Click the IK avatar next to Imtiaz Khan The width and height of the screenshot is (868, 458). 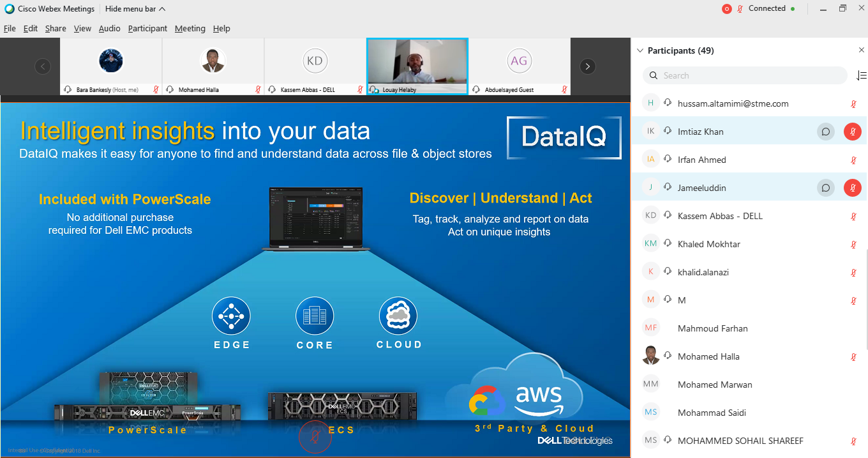650,132
